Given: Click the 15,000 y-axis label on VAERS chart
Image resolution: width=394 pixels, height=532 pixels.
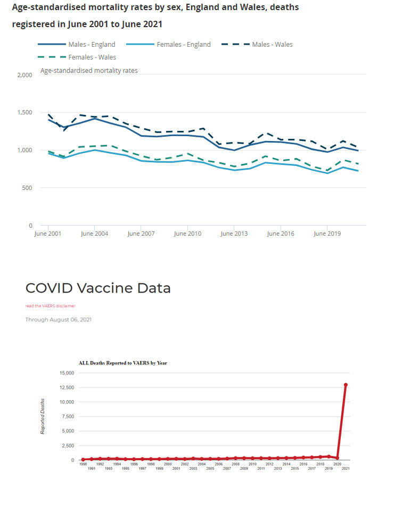Looking at the screenshot, I should tap(65, 373).
